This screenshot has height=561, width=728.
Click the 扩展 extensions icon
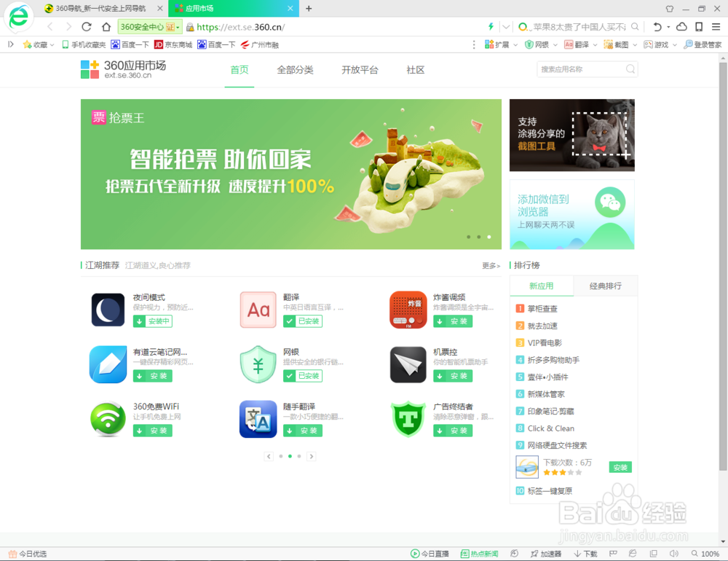(489, 44)
